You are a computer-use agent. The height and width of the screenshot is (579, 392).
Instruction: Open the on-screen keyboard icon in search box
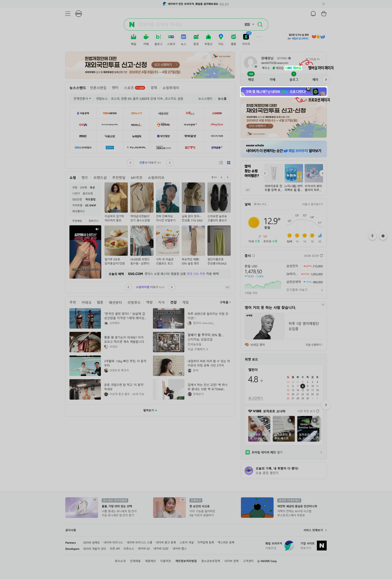pyautogui.click(x=247, y=24)
